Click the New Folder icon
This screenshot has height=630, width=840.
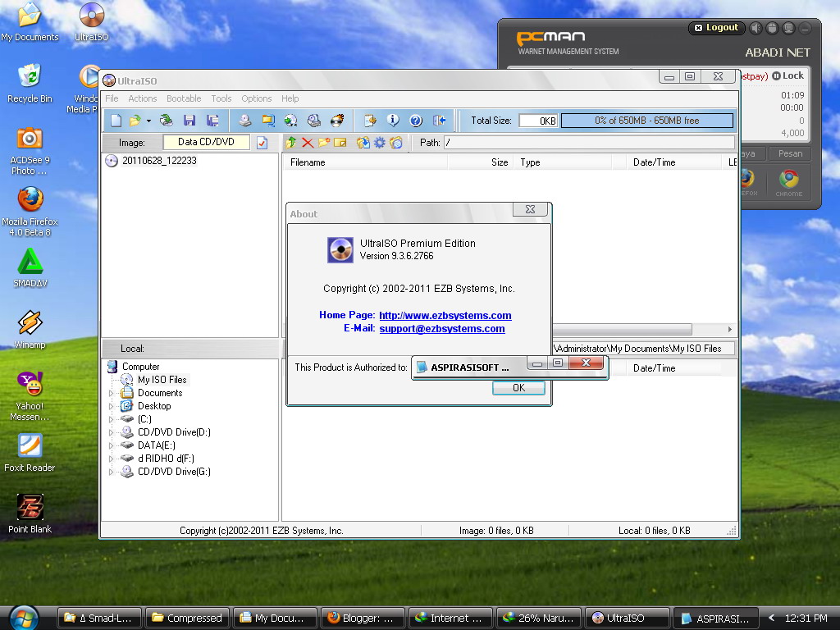point(323,143)
